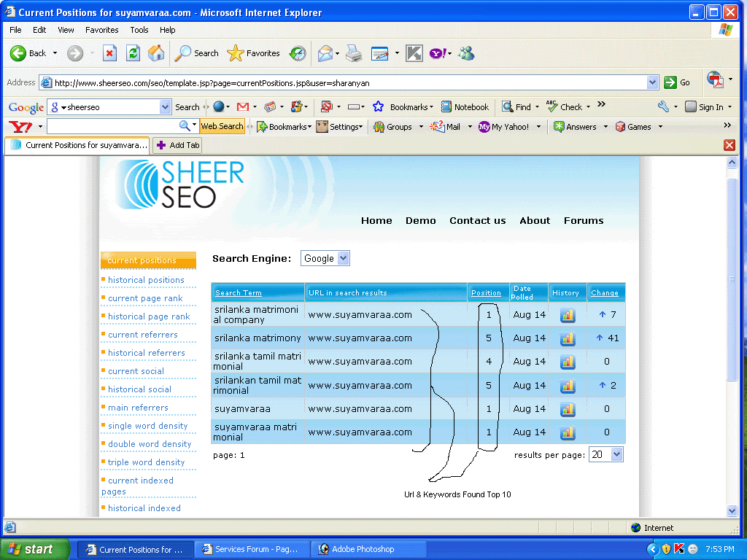Expand Yahoo Settings dropdown

(x=360, y=127)
